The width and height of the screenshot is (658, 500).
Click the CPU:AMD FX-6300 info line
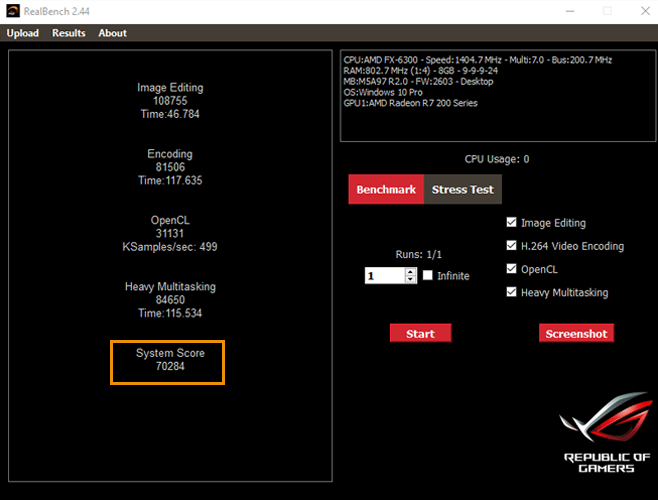tap(478, 60)
